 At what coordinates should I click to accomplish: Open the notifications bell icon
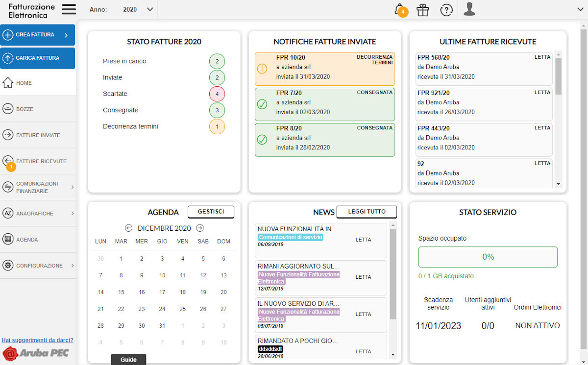point(400,10)
